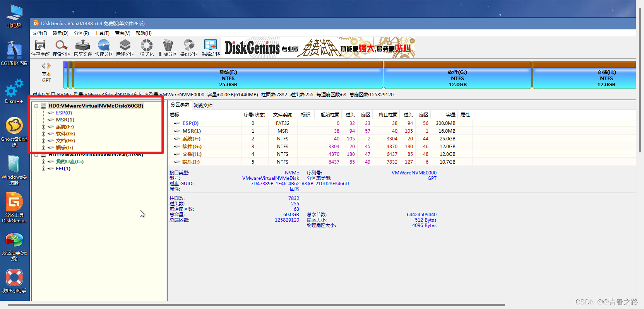
Task: Switch to the 分区参数 tab
Action: (180, 105)
